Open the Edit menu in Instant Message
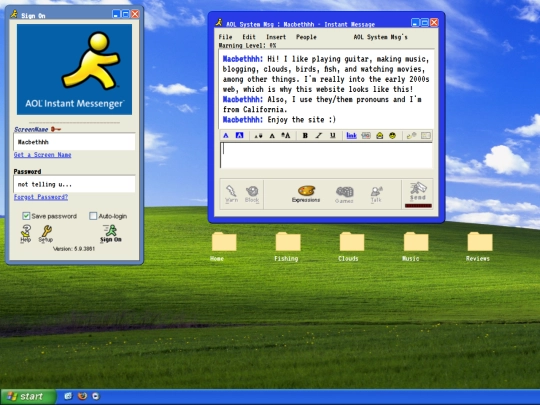Viewport: 540px width, 405px height. pyautogui.click(x=249, y=37)
